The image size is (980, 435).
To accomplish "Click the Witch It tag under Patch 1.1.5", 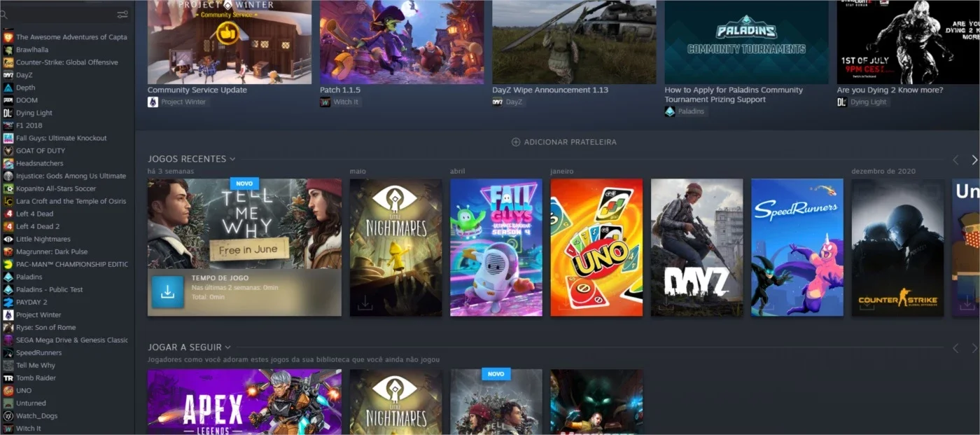I will 340,102.
